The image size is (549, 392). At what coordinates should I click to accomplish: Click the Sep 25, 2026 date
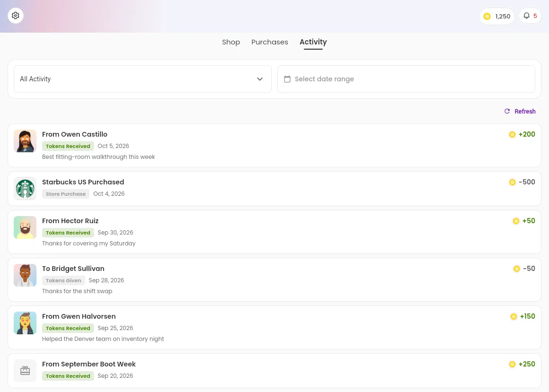point(115,328)
